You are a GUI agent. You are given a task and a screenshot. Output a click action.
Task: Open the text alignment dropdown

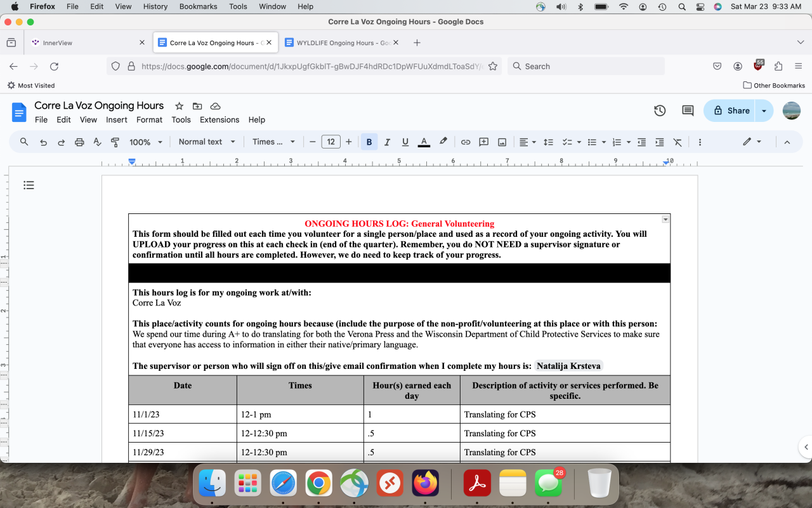pyautogui.click(x=527, y=142)
